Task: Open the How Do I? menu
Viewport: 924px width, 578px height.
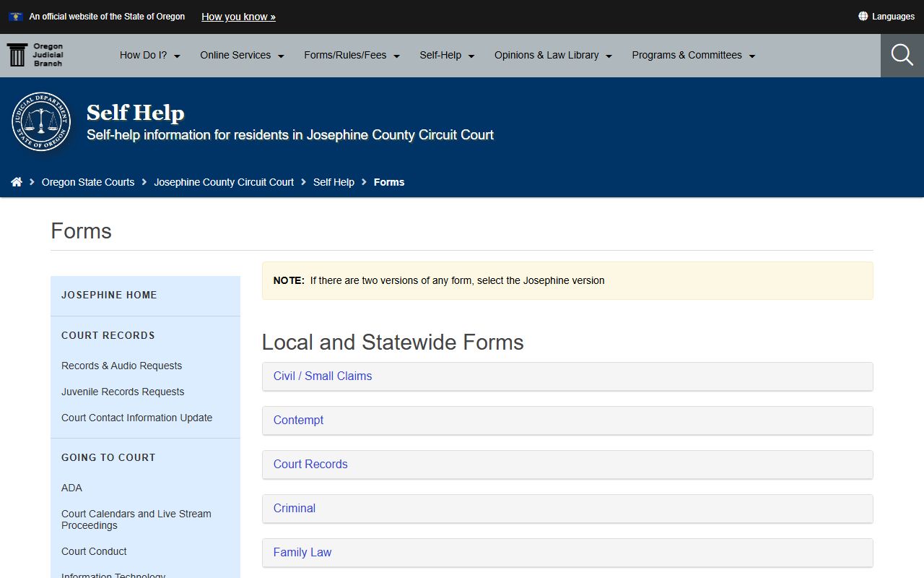Action: [150, 56]
